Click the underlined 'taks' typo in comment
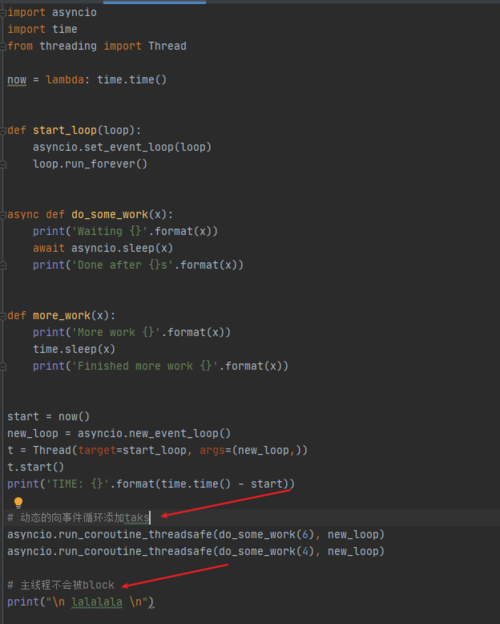 [137, 518]
